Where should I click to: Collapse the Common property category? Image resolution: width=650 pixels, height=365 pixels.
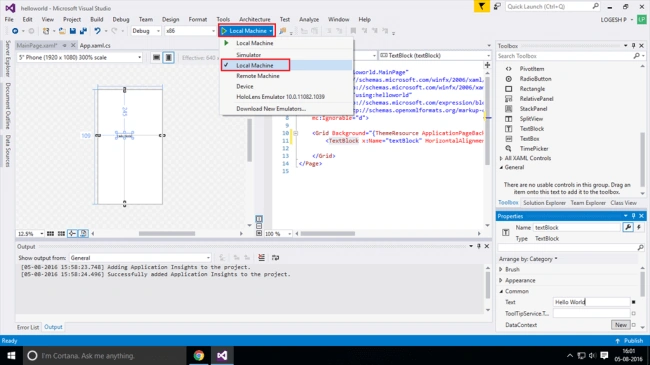pyautogui.click(x=501, y=291)
